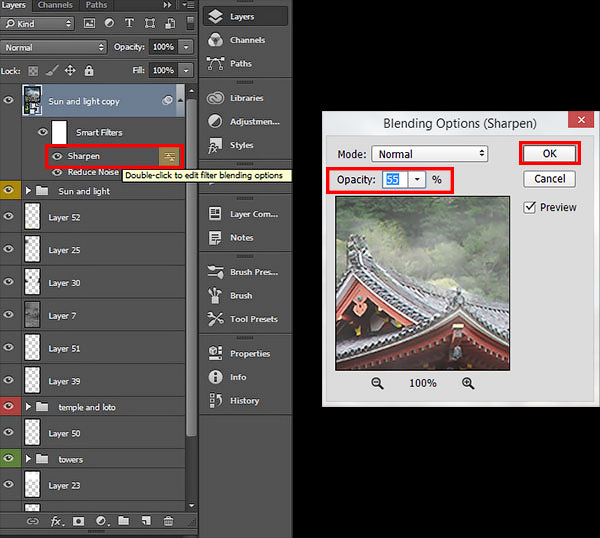Lock all padlock icon
Screen dimensions: 600x538
pyautogui.click(x=89, y=70)
